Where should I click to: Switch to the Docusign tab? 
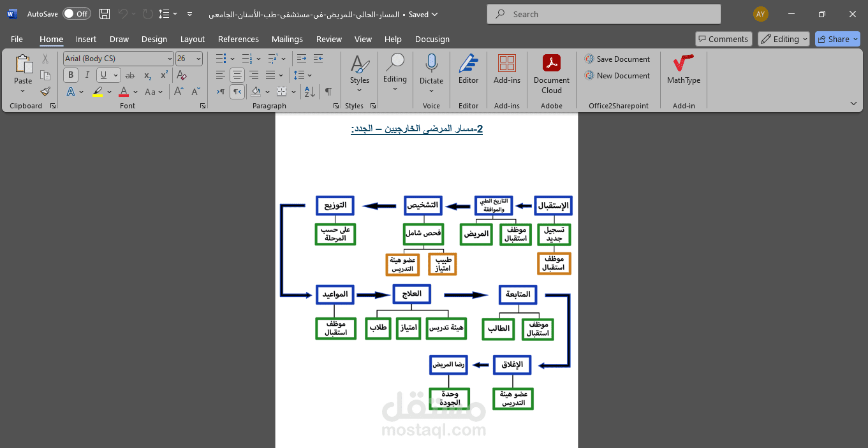pyautogui.click(x=432, y=39)
